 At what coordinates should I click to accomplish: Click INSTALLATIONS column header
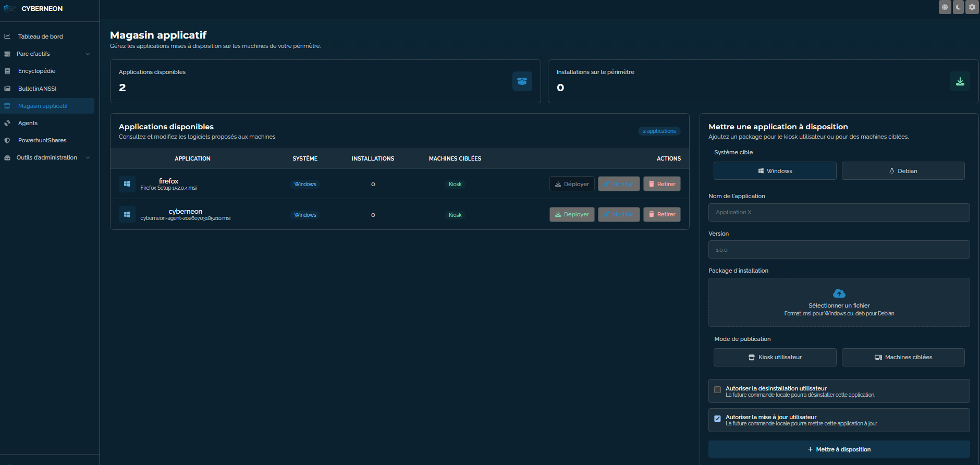point(373,158)
